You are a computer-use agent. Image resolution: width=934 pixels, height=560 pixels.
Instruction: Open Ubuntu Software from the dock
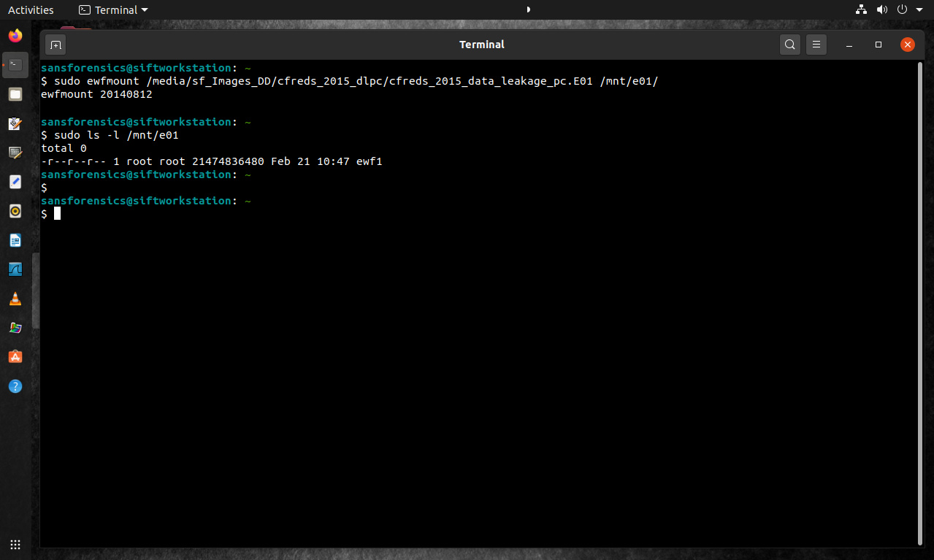tap(15, 357)
